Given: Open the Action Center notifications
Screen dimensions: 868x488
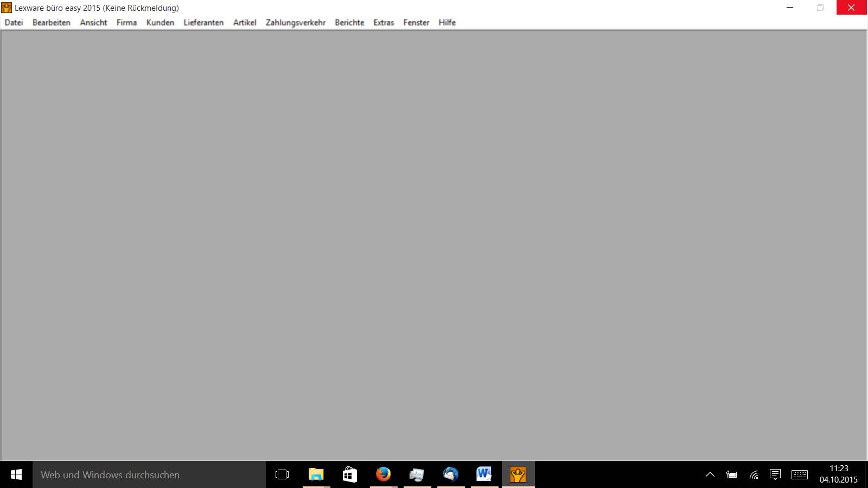Looking at the screenshot, I should point(775,474).
